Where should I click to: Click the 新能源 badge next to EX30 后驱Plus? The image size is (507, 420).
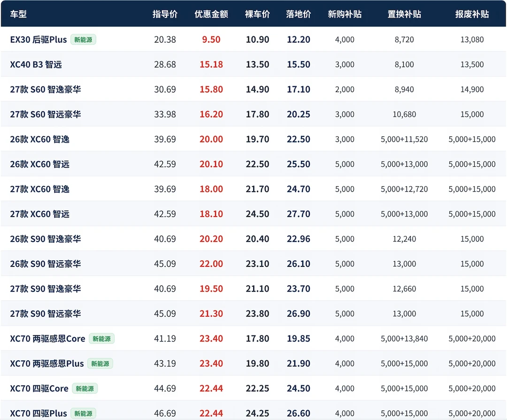coord(83,40)
